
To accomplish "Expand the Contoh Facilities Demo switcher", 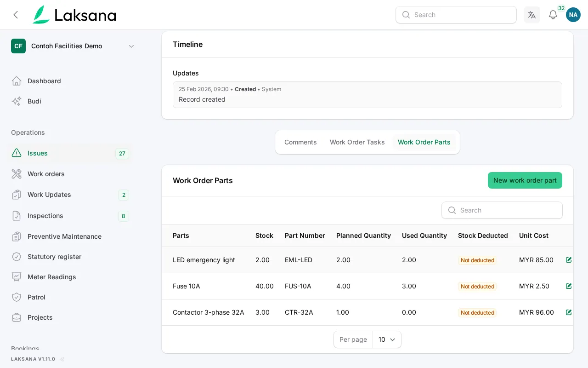I will [73, 46].
